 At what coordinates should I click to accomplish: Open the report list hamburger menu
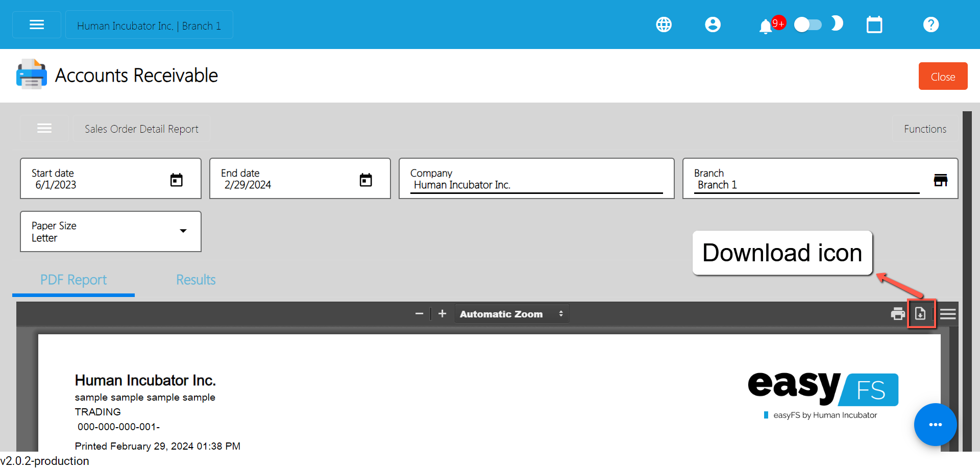[x=44, y=129]
